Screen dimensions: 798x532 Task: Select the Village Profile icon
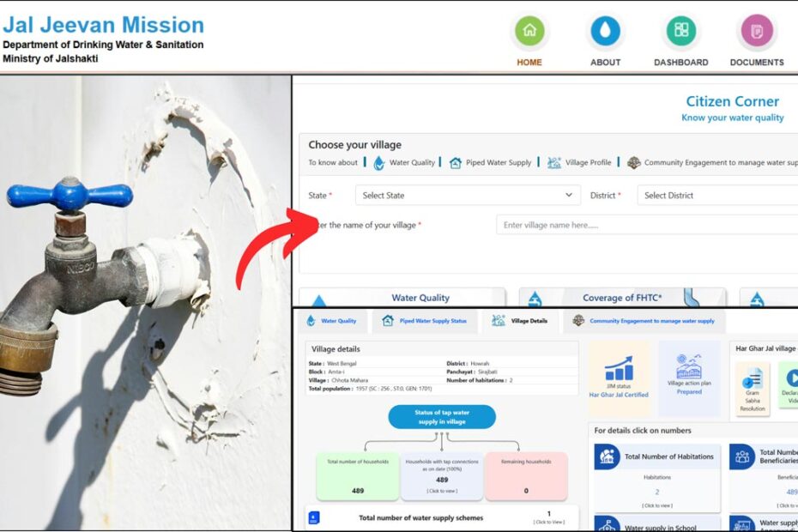point(553,163)
